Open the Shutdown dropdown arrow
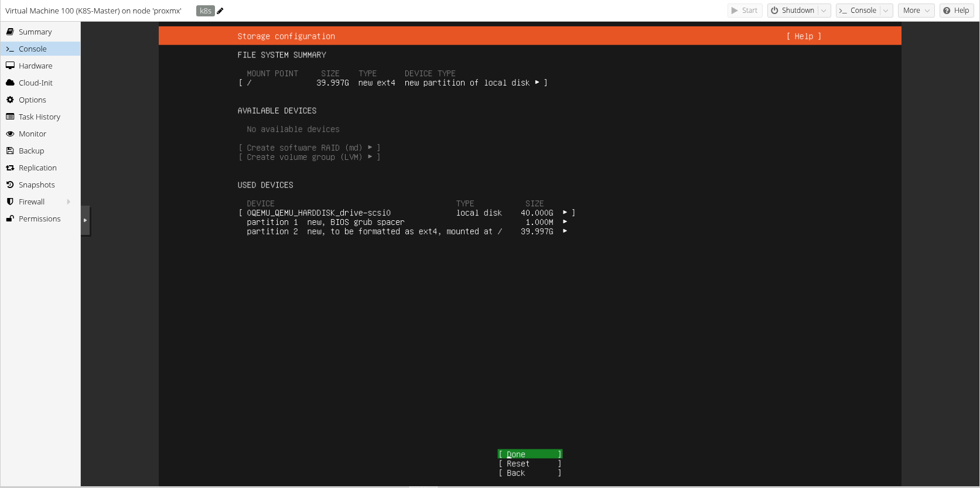Viewport: 980px width, 488px height. tap(824, 11)
